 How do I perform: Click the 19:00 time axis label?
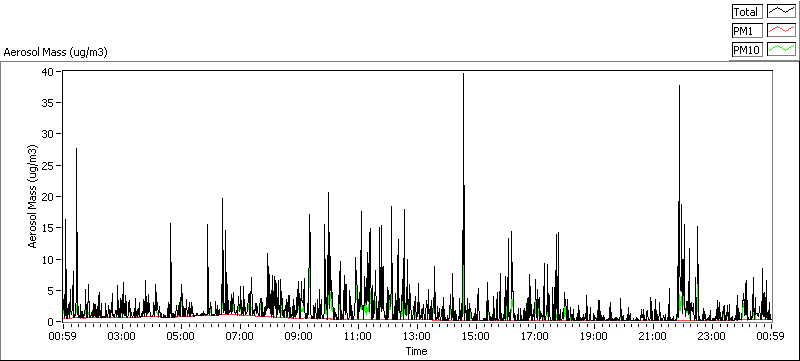pos(594,336)
